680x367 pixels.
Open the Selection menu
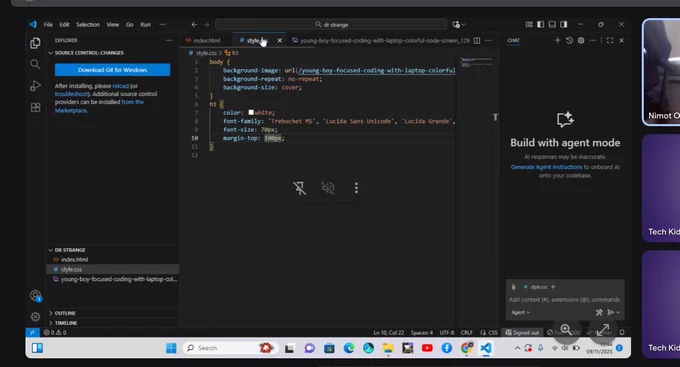pos(88,24)
